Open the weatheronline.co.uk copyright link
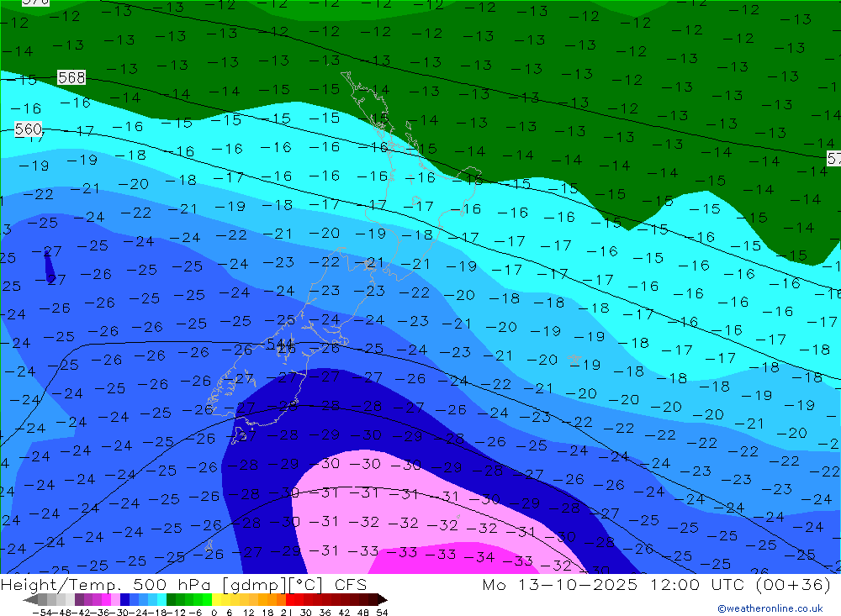The height and width of the screenshot is (616, 841). pyautogui.click(x=770, y=608)
